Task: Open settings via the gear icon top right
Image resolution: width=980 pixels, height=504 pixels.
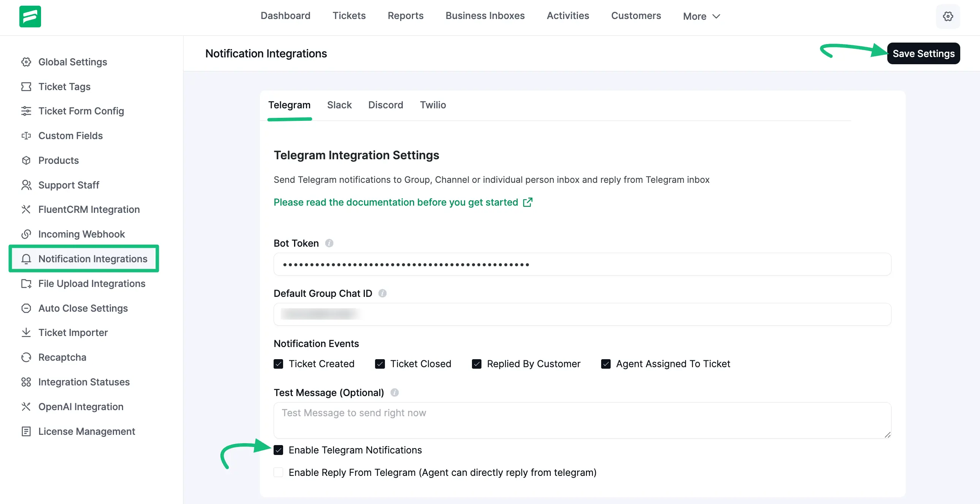Action: pos(948,16)
